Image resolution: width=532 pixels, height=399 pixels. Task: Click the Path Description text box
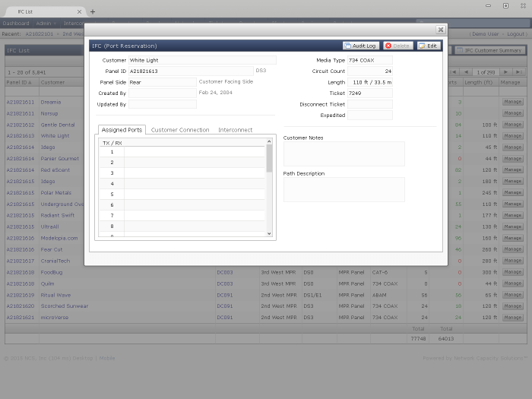click(344, 189)
